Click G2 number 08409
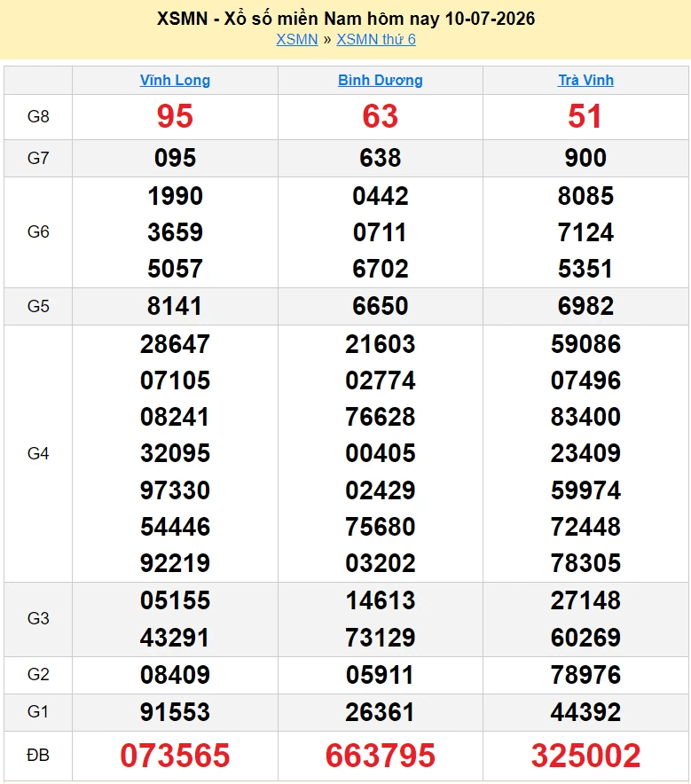This screenshot has width=691, height=784. click(x=175, y=675)
